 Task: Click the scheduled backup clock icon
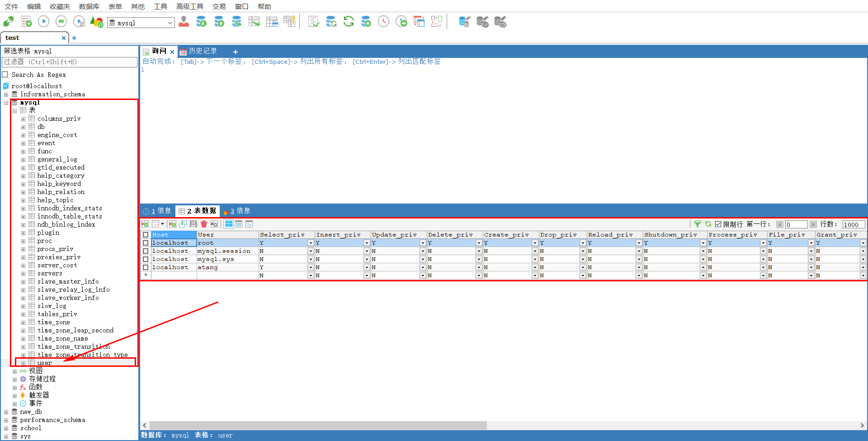click(x=383, y=22)
